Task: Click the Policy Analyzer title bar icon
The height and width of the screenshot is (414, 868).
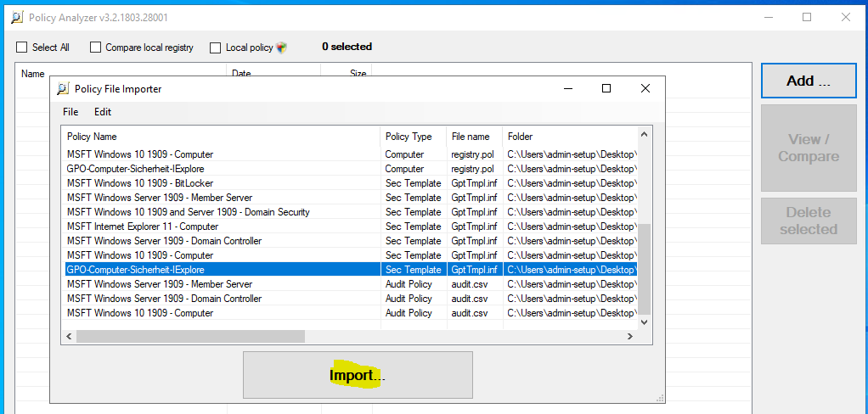Action: point(17,17)
